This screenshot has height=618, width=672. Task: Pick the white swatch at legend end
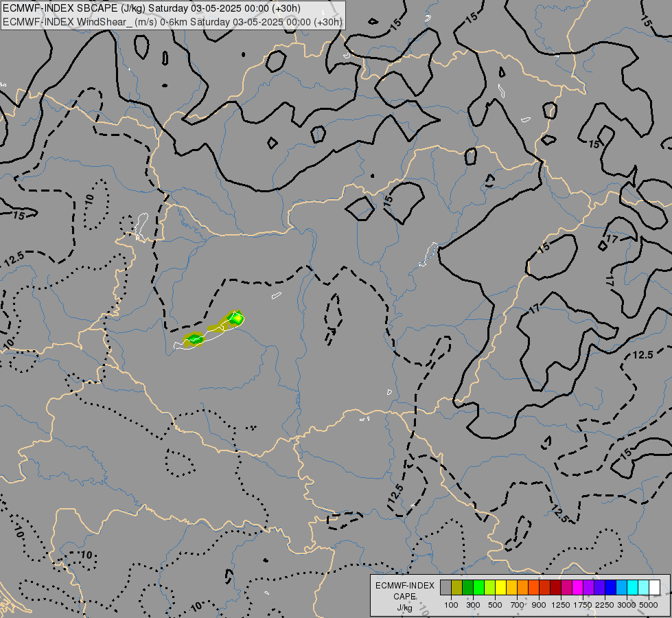point(654,587)
